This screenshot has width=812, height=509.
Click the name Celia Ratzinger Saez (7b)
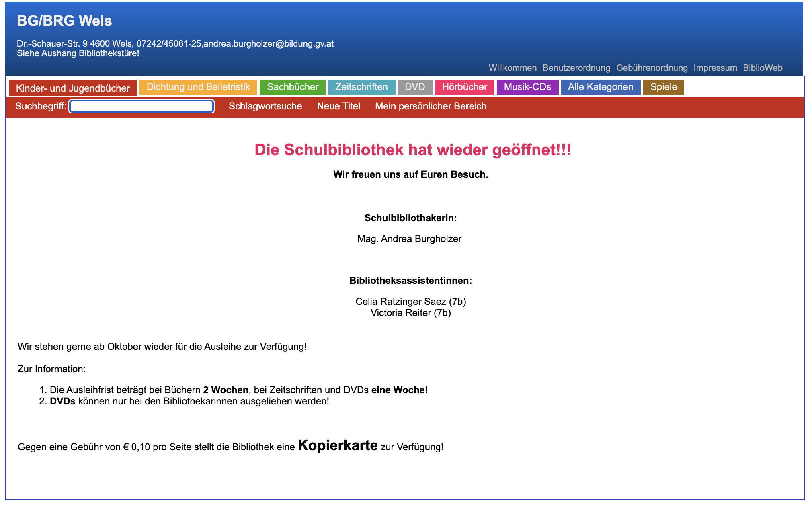click(x=410, y=302)
